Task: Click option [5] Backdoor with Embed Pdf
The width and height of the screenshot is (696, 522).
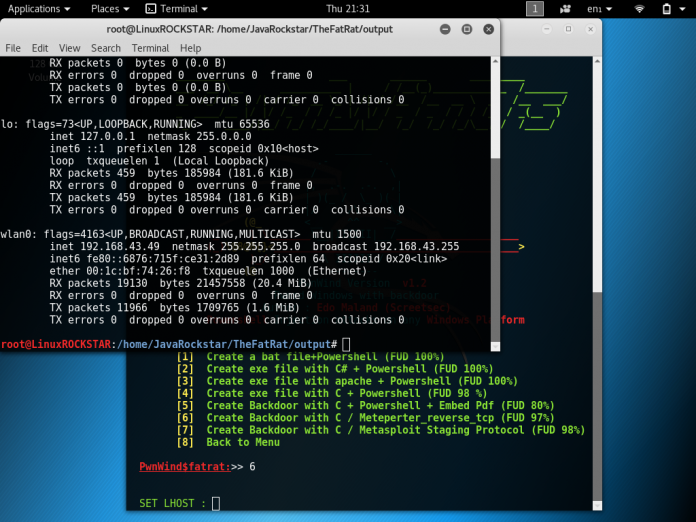Action: [x=365, y=406]
